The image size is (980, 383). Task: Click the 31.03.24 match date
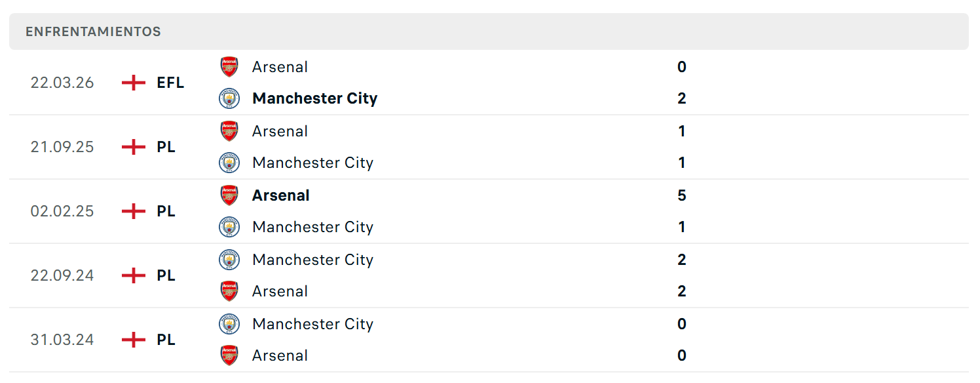[62, 340]
